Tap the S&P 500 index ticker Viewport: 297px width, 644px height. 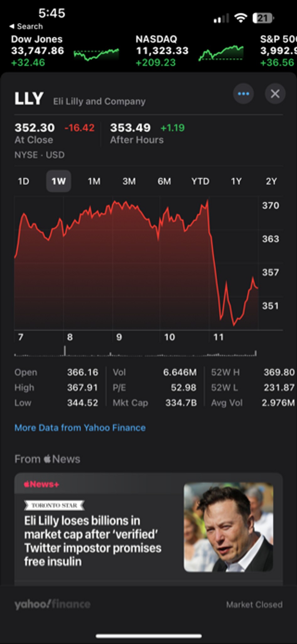click(x=278, y=51)
